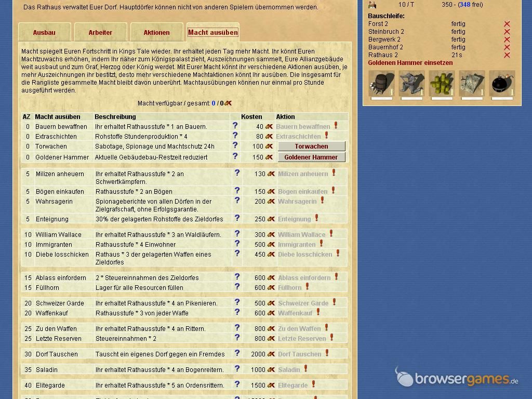Click the red warning mark beside Bauern bewaffnen
This screenshot has height=399, width=532.
(336, 125)
